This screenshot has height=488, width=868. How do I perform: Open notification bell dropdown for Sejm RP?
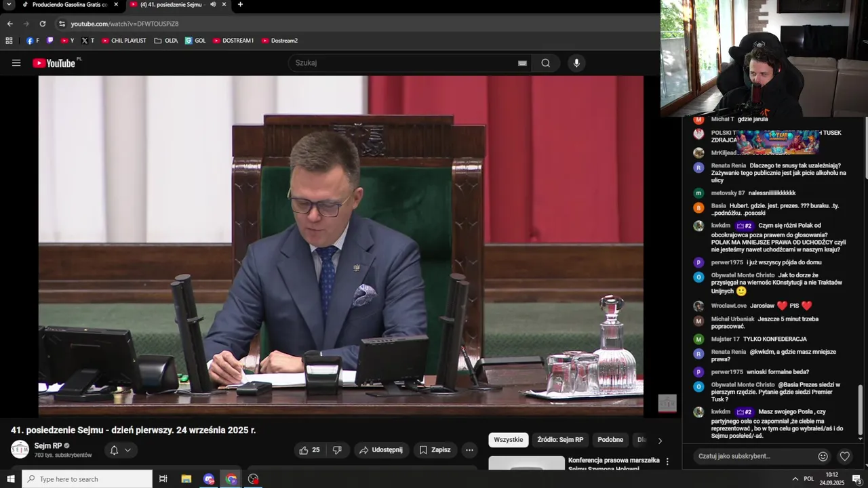pos(121,450)
